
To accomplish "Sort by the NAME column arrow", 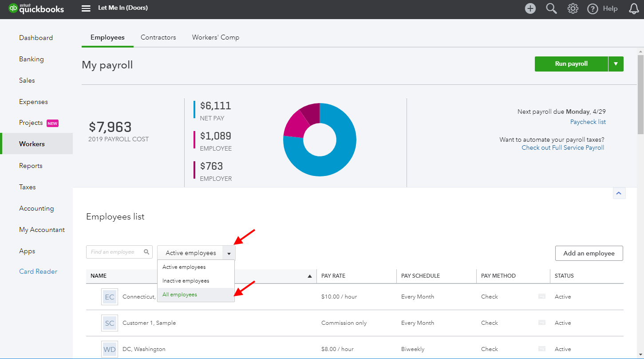I will click(310, 276).
